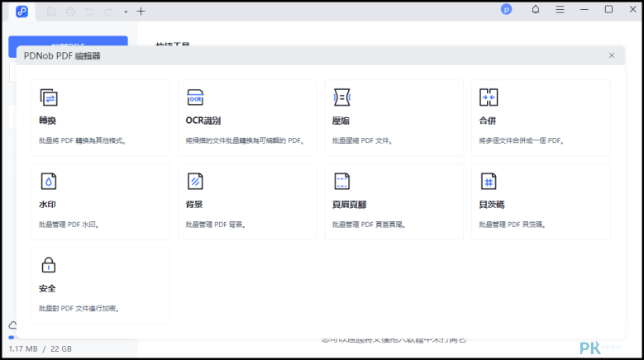Add a new tab with plus icon

[x=141, y=12]
